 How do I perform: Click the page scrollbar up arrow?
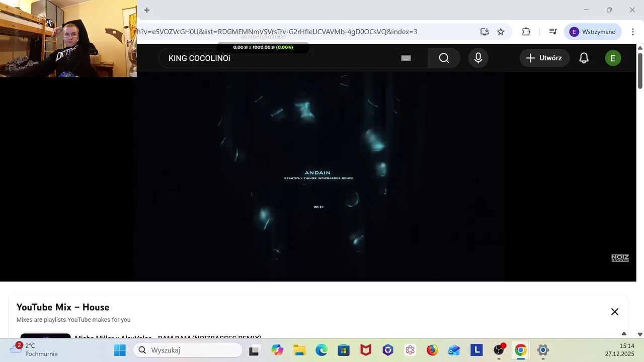(x=640, y=48)
